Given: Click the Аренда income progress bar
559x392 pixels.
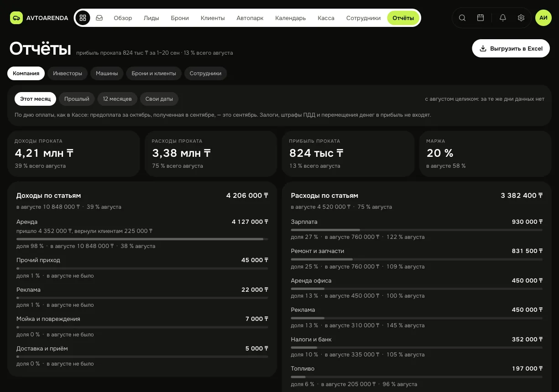Looking at the screenshot, I should tap(142, 239).
